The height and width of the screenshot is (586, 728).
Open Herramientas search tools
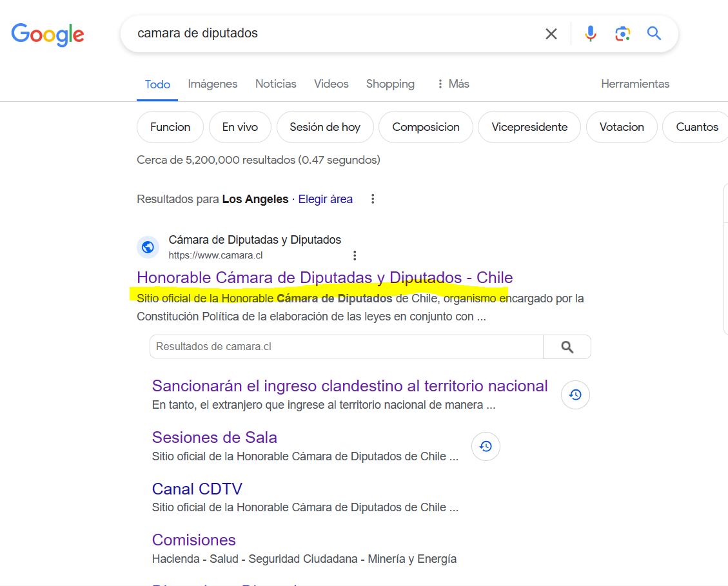[x=635, y=84]
